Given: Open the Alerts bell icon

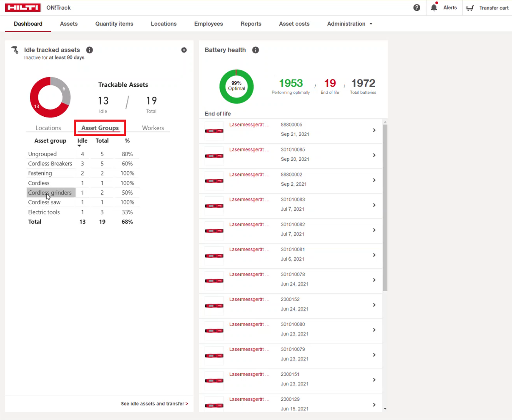Looking at the screenshot, I should pos(434,7).
